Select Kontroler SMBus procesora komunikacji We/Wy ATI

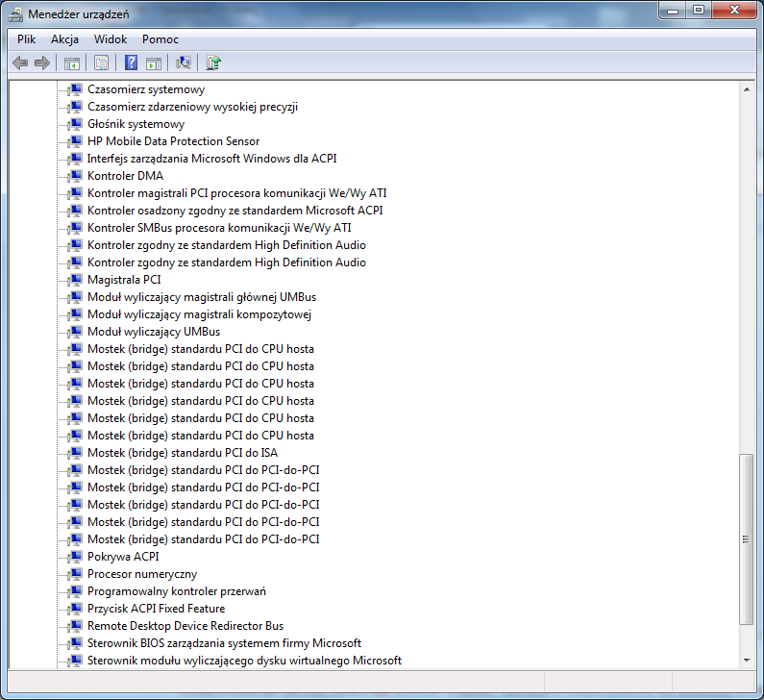[219, 228]
